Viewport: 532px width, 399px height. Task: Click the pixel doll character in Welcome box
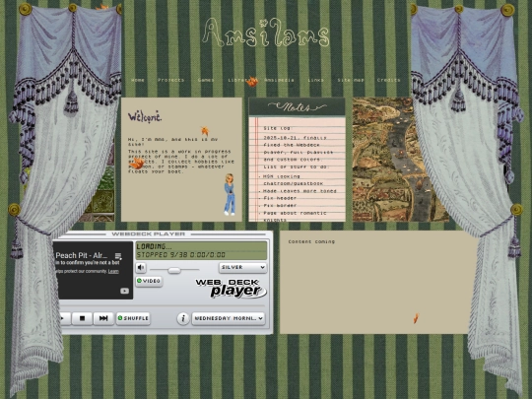pyautogui.click(x=230, y=194)
